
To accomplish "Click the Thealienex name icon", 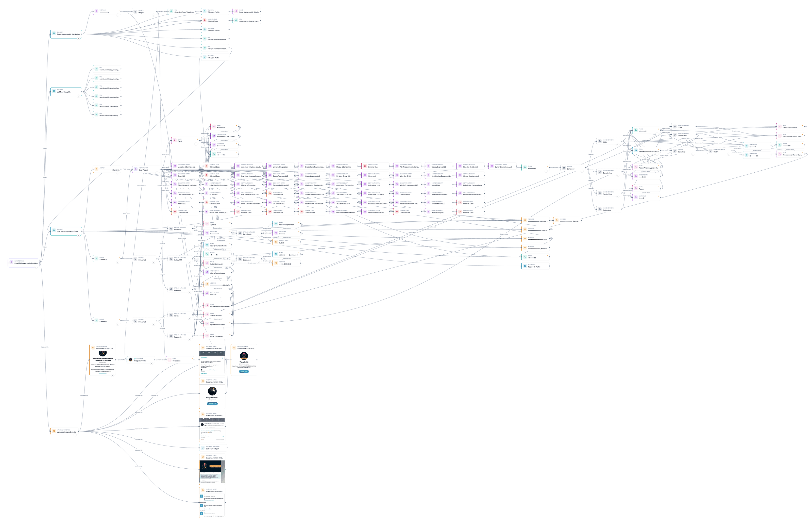I will click(170, 360).
